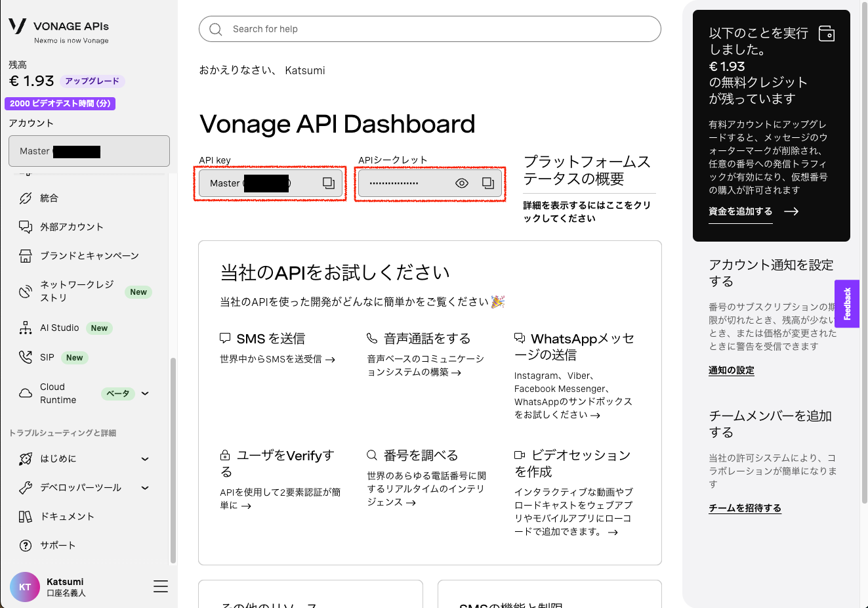This screenshot has width=868, height=608.
Task: Click the Search for help field
Action: [430, 29]
